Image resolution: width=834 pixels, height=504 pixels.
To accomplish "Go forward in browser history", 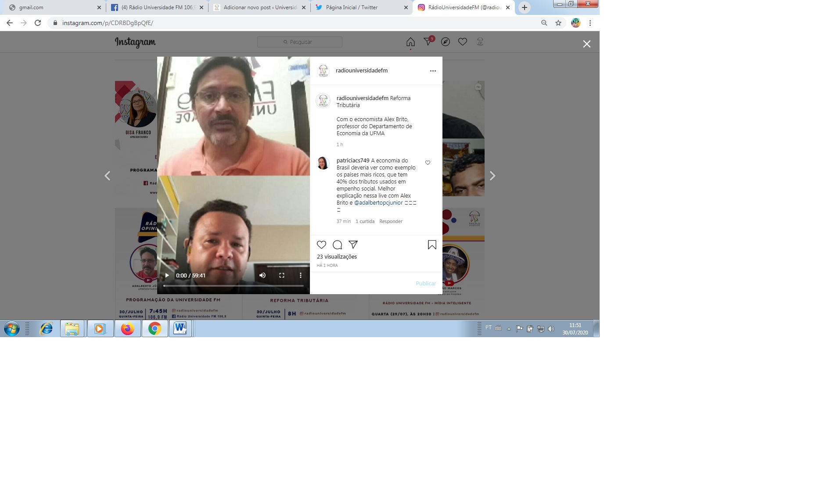I will coord(24,23).
